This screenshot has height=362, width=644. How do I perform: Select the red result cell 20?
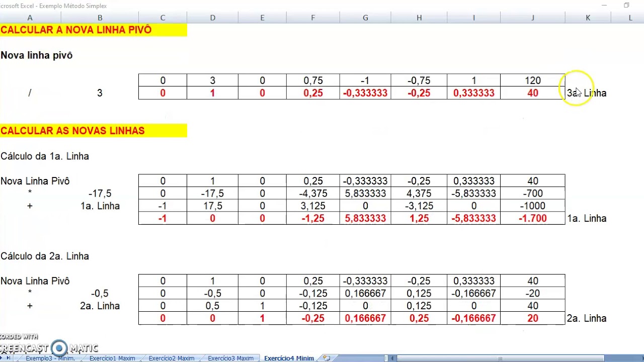[533, 318]
